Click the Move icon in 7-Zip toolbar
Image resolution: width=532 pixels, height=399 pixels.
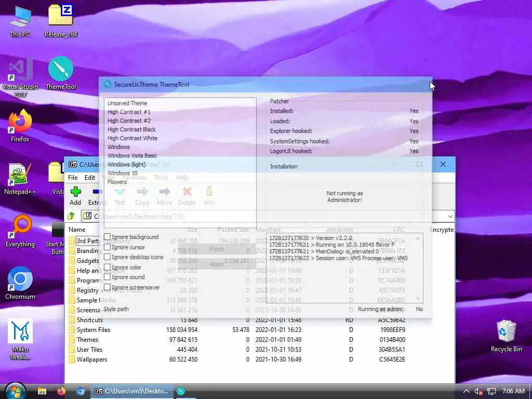[x=165, y=196]
